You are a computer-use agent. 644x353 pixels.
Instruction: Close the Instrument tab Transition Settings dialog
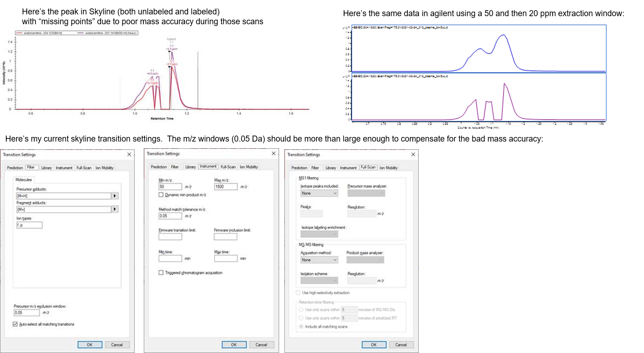[273, 153]
